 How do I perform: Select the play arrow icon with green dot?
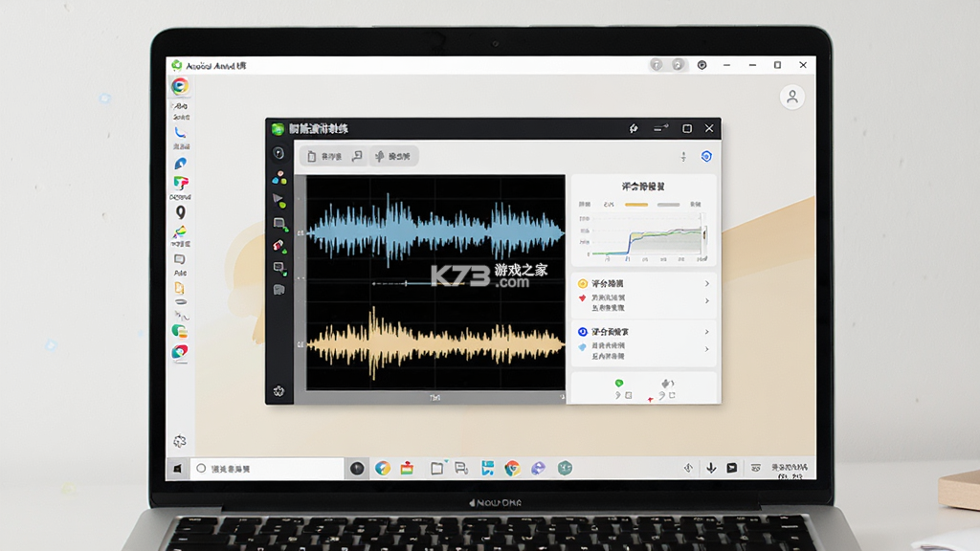[279, 201]
